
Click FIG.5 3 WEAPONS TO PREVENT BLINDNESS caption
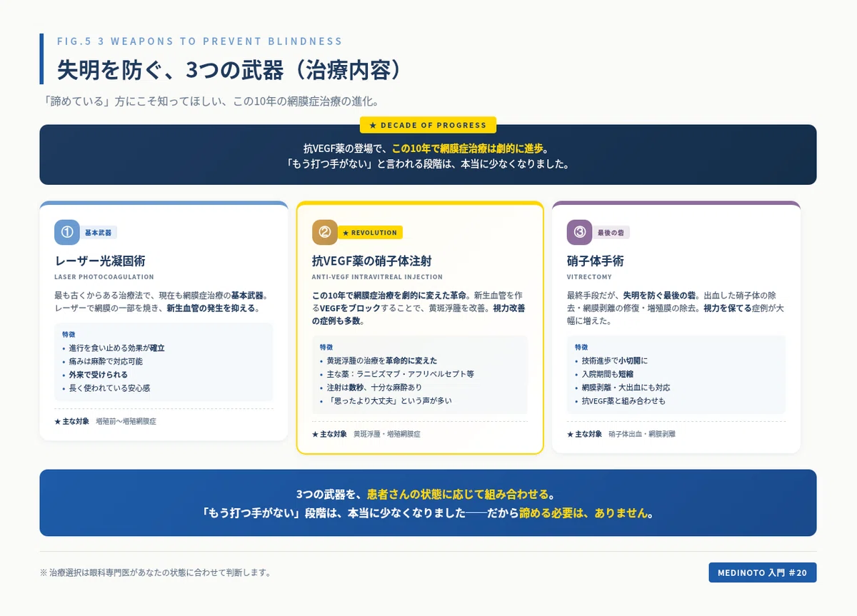(200, 41)
